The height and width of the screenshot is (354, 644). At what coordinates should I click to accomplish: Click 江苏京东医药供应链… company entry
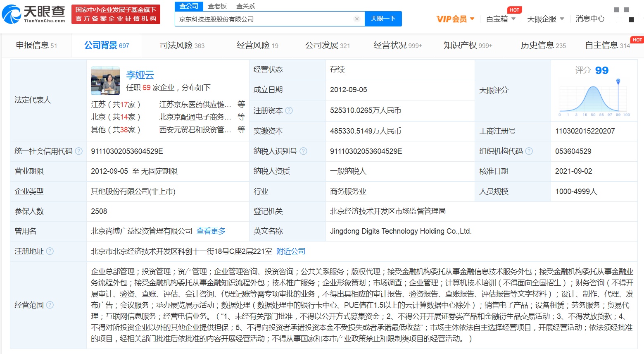tap(195, 105)
